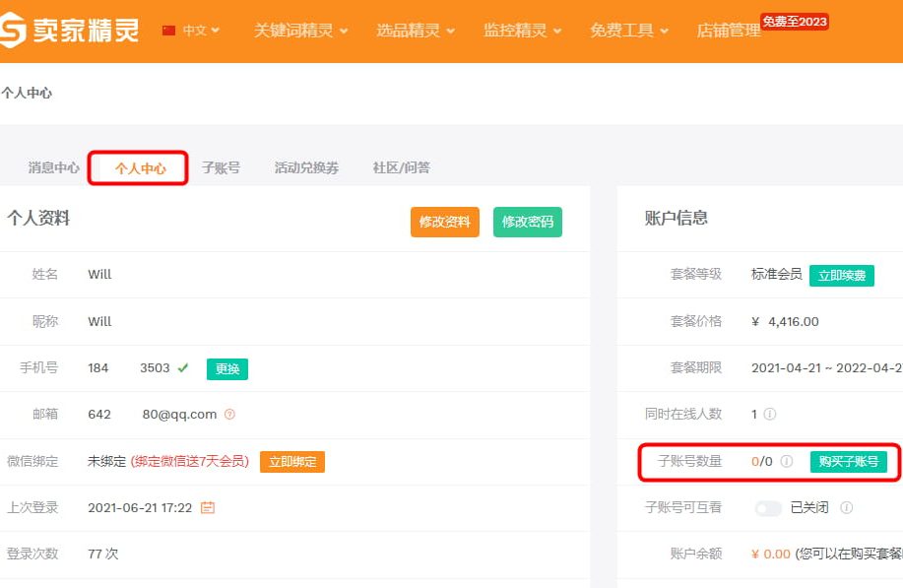Open the 选品精灵 dropdown menu
The image size is (903, 588).
(x=415, y=31)
